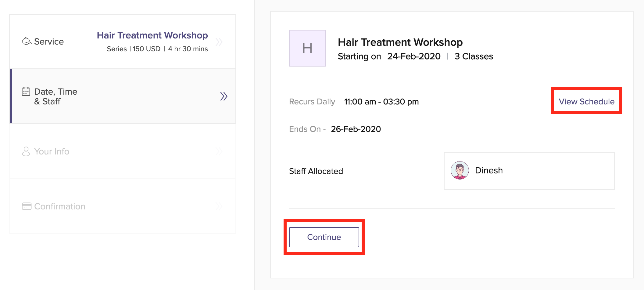Select the Date, Time & Staff step

pyautogui.click(x=55, y=96)
